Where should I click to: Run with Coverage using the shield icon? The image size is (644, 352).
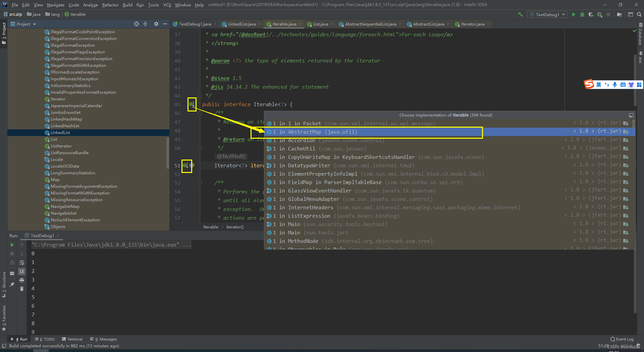pos(591,14)
